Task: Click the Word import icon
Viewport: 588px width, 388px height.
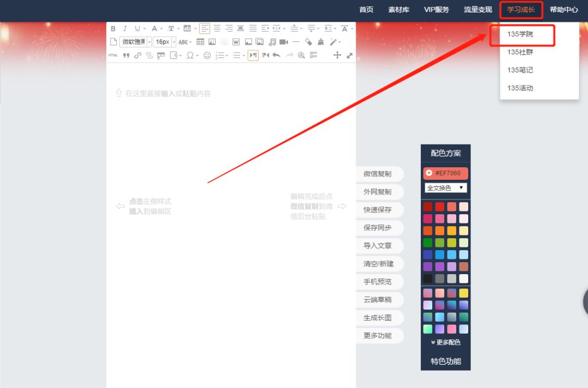Action: [x=236, y=42]
